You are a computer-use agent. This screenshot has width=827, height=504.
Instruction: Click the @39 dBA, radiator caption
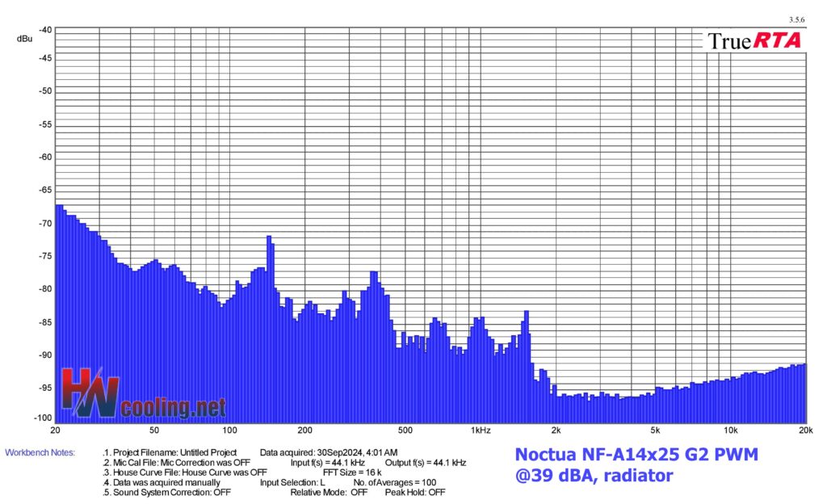(x=594, y=477)
